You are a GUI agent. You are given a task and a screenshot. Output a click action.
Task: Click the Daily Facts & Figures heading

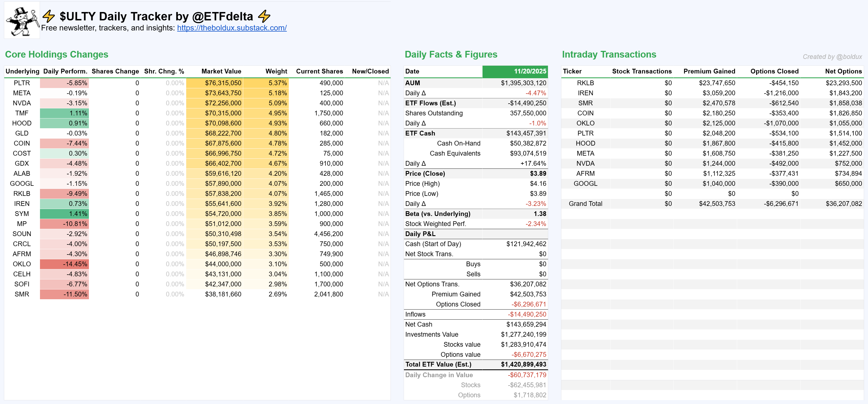click(x=451, y=54)
